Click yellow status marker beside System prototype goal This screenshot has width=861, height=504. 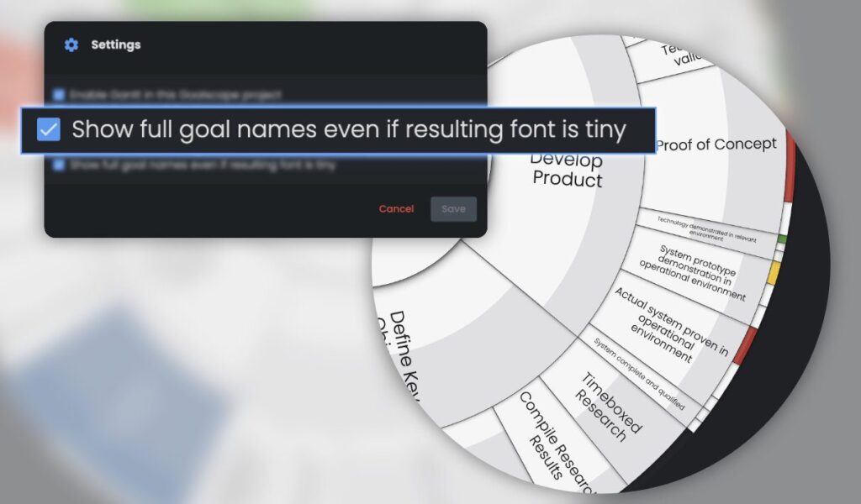774,273
